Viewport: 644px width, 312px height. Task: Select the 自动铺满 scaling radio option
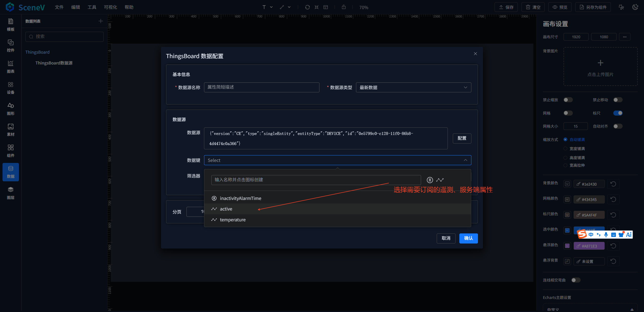click(x=565, y=140)
